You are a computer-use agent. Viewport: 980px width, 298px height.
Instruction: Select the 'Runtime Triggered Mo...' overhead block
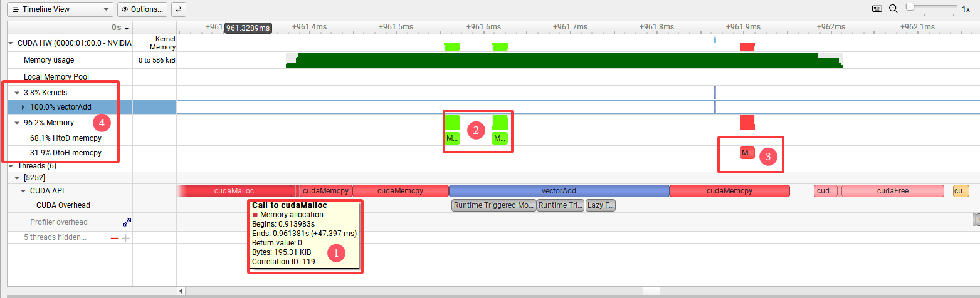(493, 205)
